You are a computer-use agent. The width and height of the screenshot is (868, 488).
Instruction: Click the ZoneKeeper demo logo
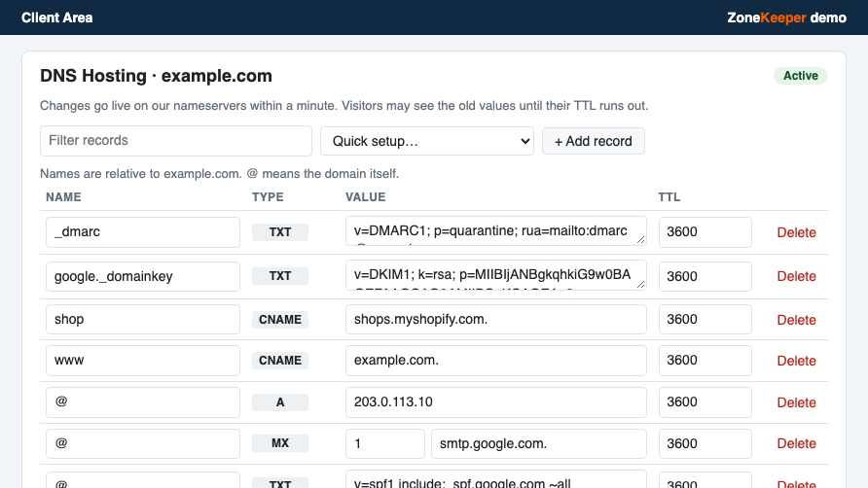[x=786, y=17]
